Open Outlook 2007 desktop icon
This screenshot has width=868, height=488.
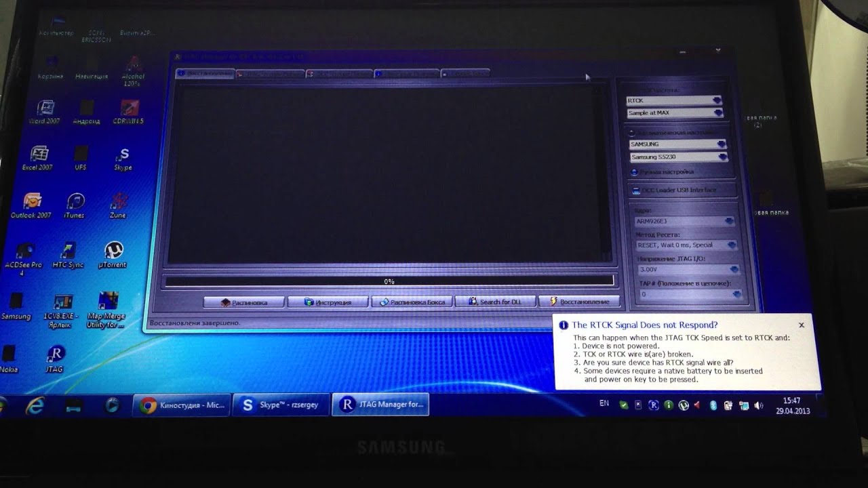(x=31, y=206)
